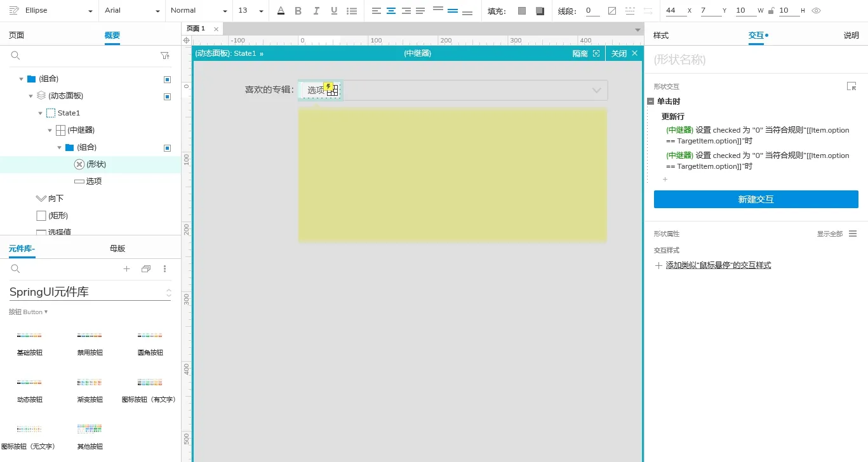Collapse the (动态面板) tree node
The width and height of the screenshot is (868, 462).
coord(30,96)
